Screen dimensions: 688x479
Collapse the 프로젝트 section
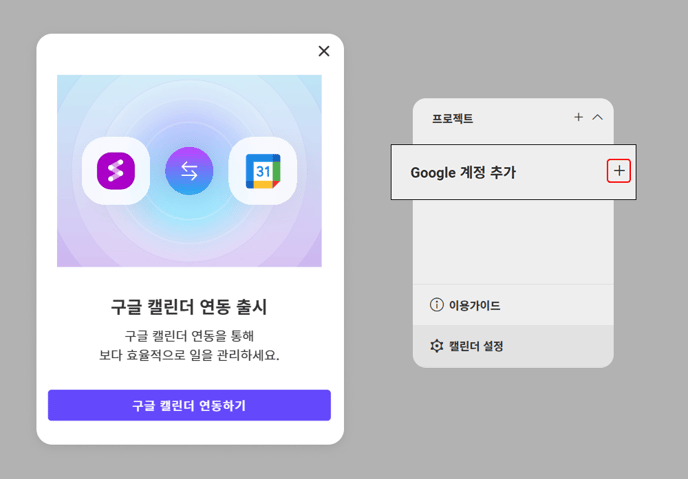(597, 117)
